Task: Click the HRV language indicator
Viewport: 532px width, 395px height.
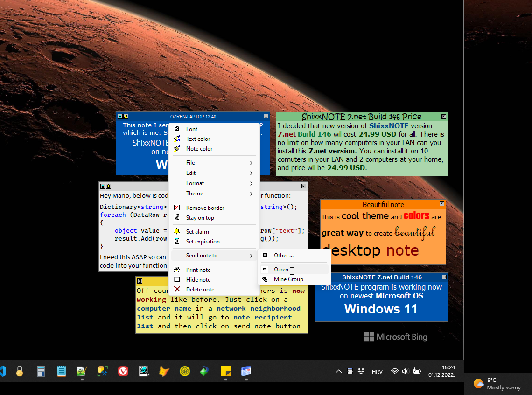Action: (377, 372)
